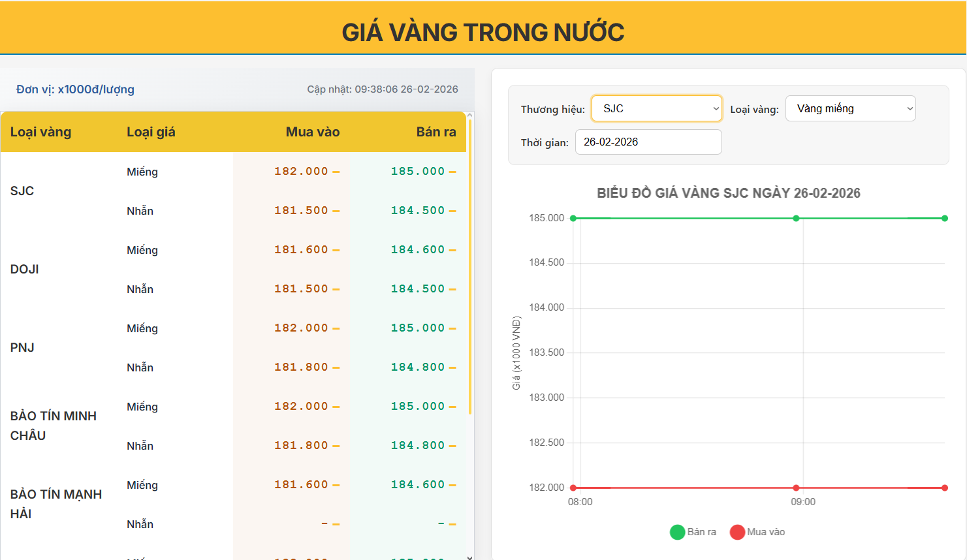Click the 08:00 x-axis label

pyautogui.click(x=580, y=502)
